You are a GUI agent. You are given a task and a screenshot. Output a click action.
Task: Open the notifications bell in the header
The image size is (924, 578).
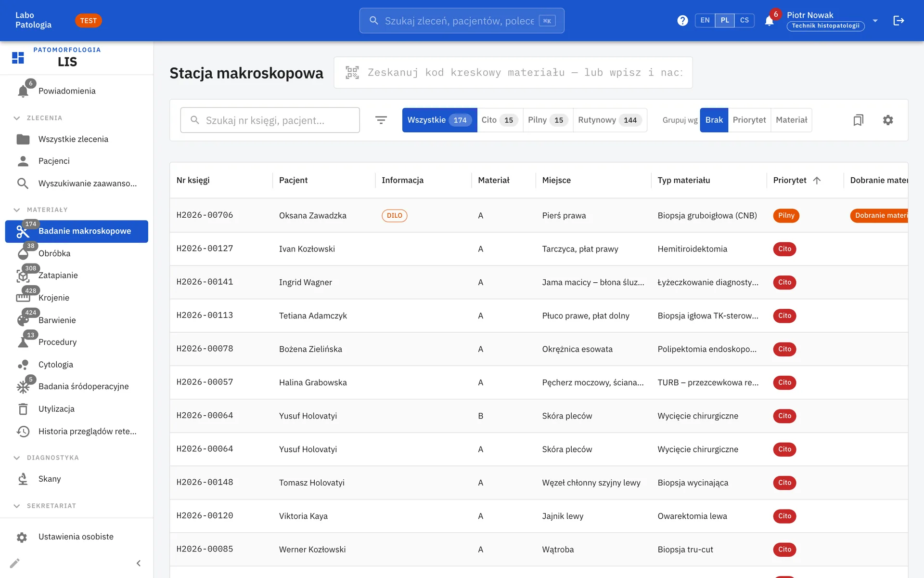[769, 21]
